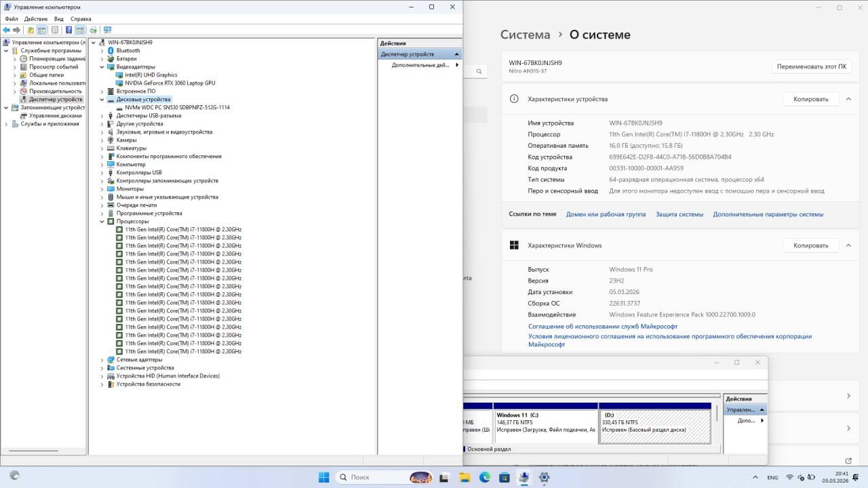Collapse the Процессоры device category
This screenshot has width=868, height=488.
pyautogui.click(x=102, y=222)
